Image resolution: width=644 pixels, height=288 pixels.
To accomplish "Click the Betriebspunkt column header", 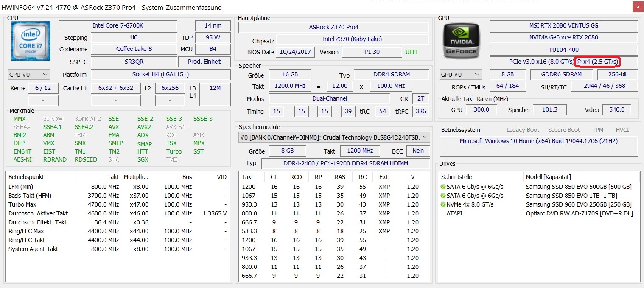I will pyautogui.click(x=40, y=177).
